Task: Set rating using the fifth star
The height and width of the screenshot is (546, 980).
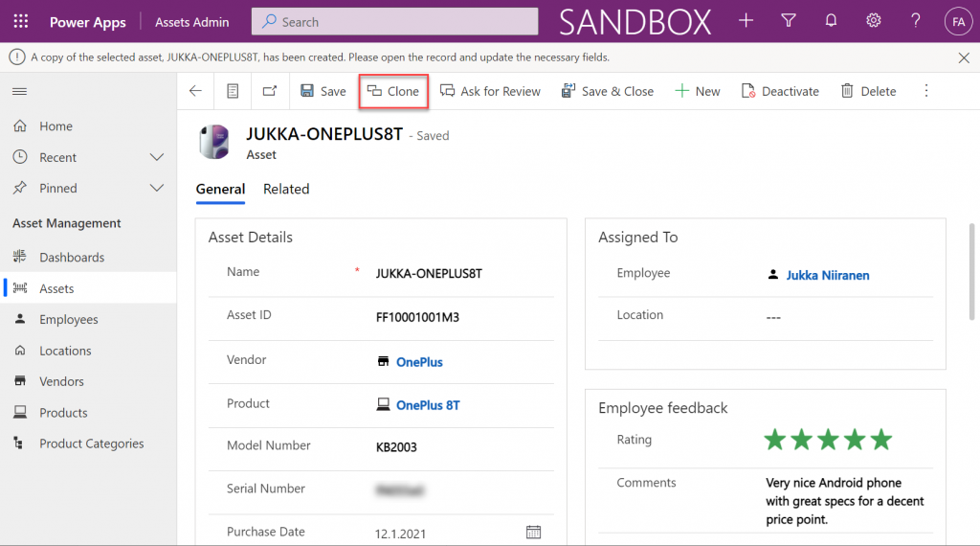Action: coord(880,440)
